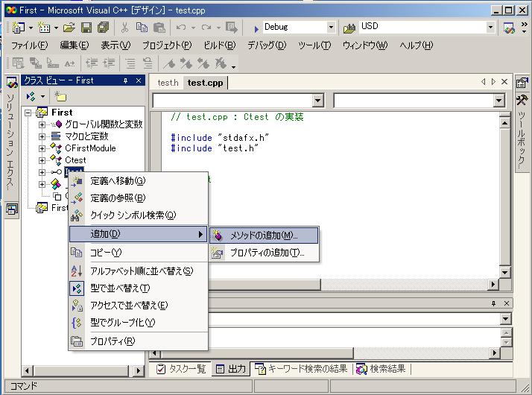The image size is (532, 395).
Task: Open the right code navigation combo dropdown
Action: click(498, 101)
